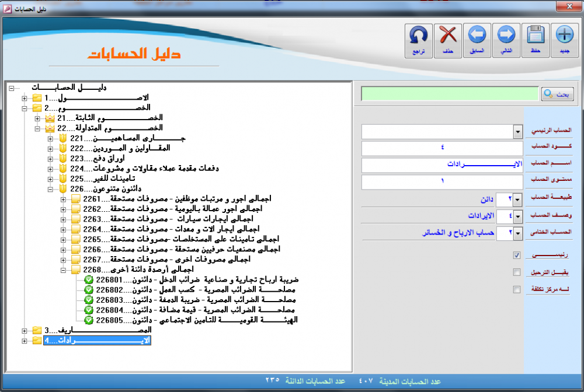
Task: Delete the account using حذف X icon
Action: pyautogui.click(x=448, y=40)
